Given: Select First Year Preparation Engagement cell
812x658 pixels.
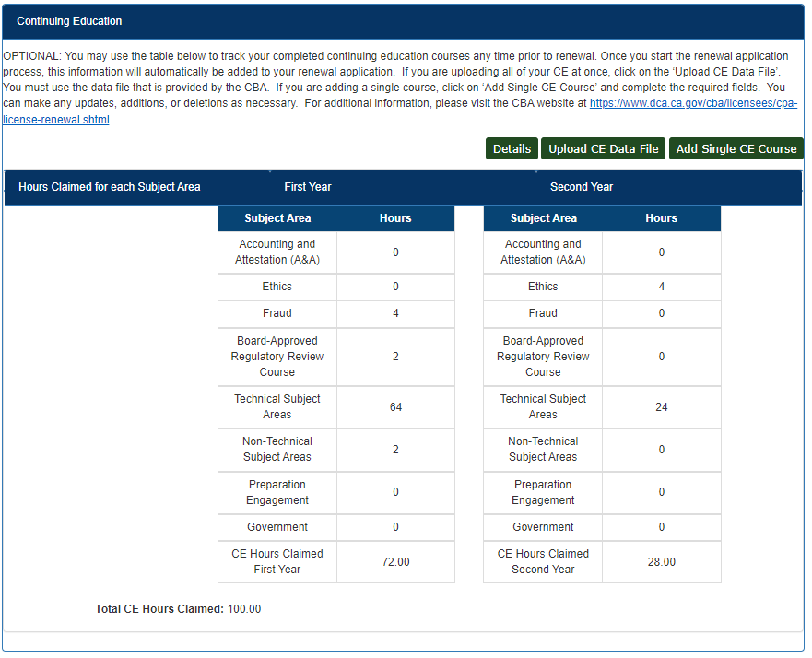Looking at the screenshot, I should 277,492.
